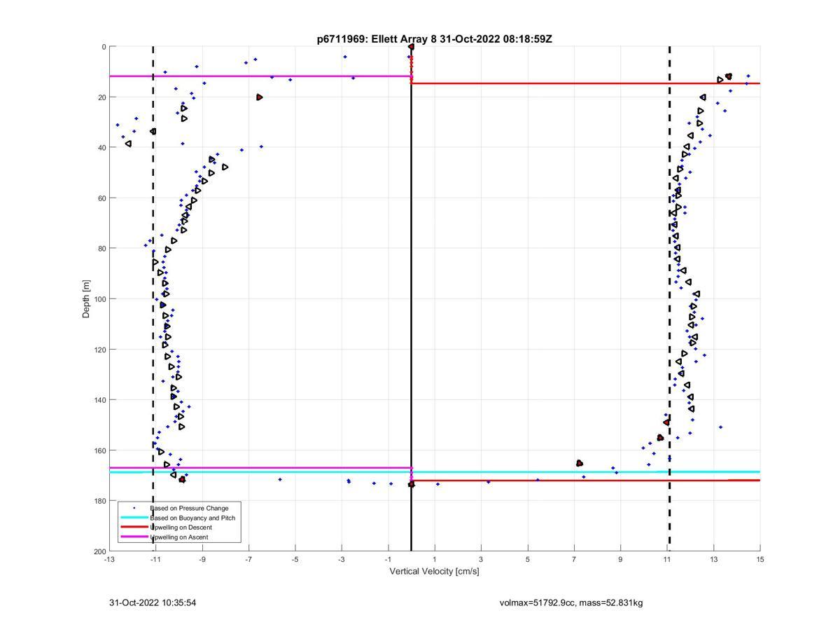The height and width of the screenshot is (620, 840).
Task: Click x-axis tick label '15'
Action: pos(760,559)
